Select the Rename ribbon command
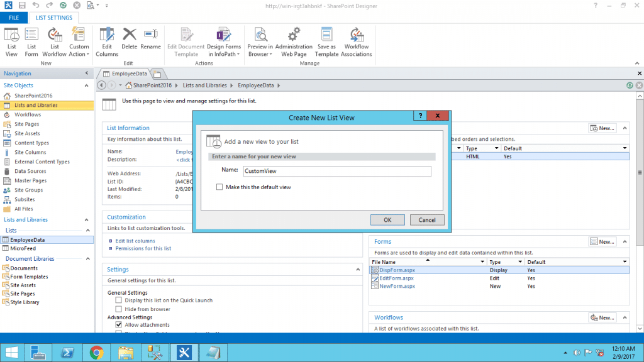Image resolution: width=644 pixels, height=362 pixels. 151,38
